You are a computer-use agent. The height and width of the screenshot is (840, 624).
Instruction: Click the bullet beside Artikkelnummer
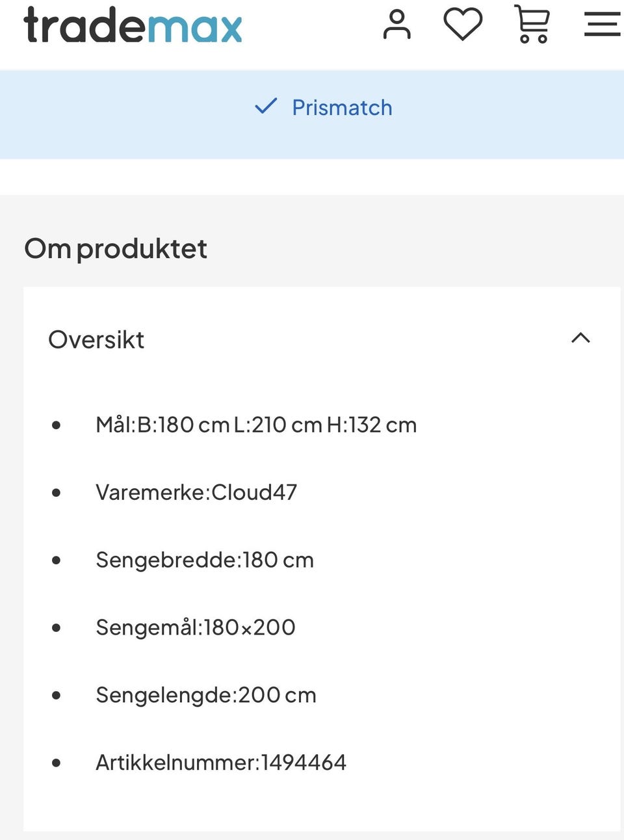[x=57, y=763]
